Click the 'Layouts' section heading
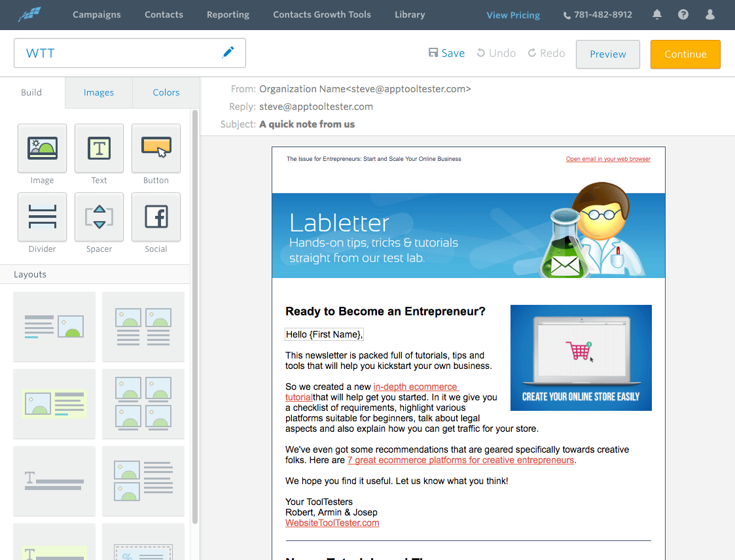This screenshot has height=560, width=735. (30, 274)
